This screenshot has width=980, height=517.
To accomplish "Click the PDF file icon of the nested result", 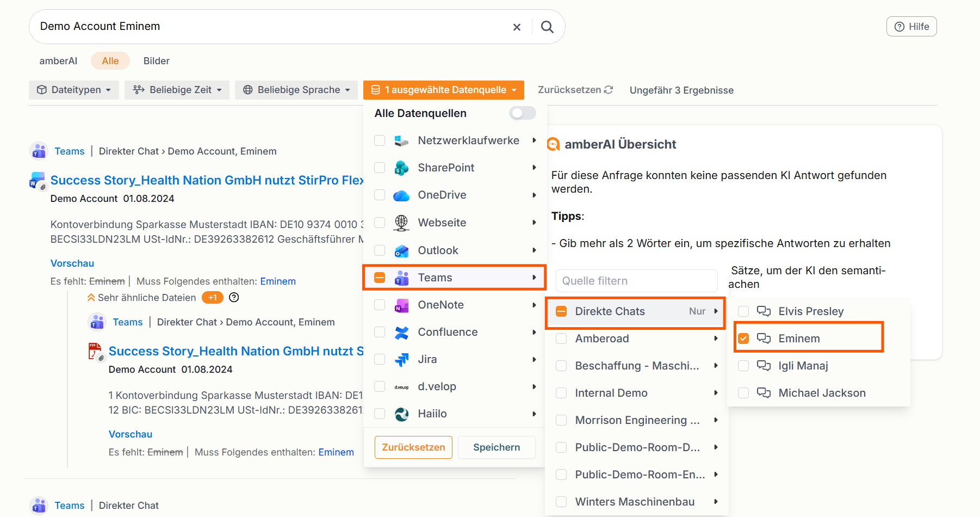I will 96,352.
